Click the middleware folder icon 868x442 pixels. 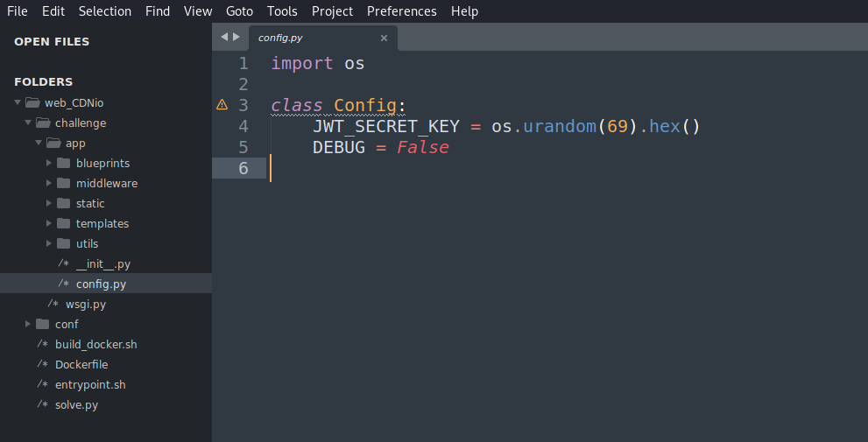[x=63, y=184]
